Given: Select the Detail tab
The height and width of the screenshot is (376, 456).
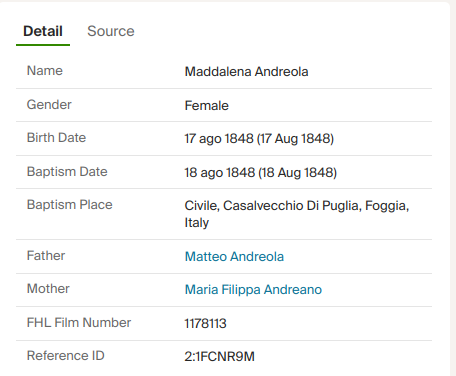Looking at the screenshot, I should 43,31.
